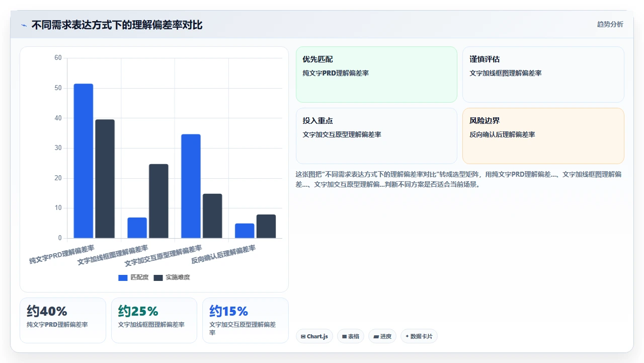644x363 pixels.
Task: Click the x-axis label 文字加交互原型理解偏差率
Action: point(163,256)
